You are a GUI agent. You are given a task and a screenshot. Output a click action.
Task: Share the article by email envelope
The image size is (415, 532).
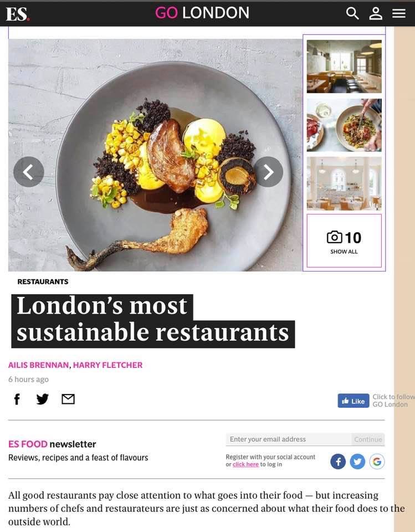coord(68,399)
